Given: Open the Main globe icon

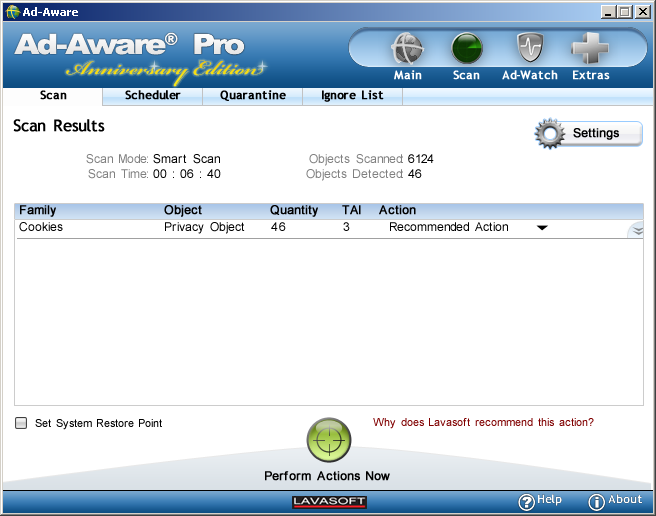Looking at the screenshot, I should (407, 48).
